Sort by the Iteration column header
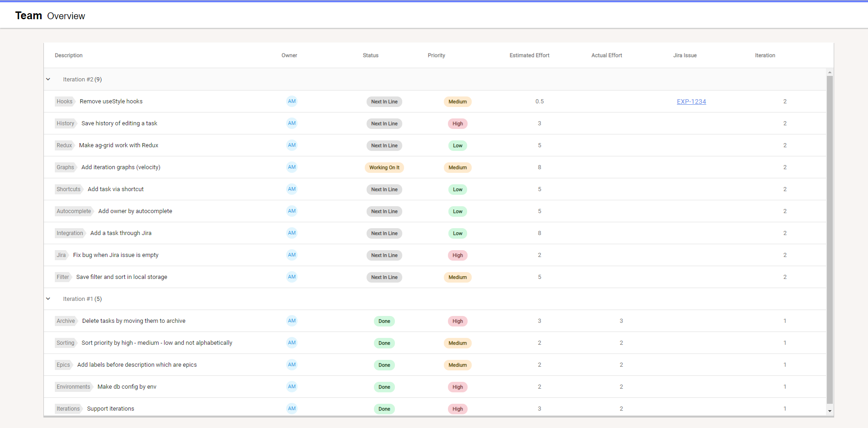Image resolution: width=868 pixels, height=428 pixels. coord(765,55)
